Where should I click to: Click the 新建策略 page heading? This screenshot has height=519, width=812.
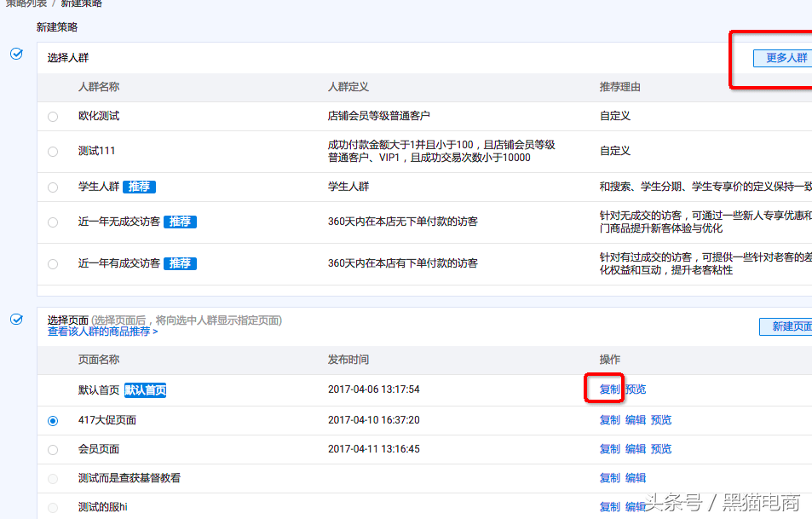point(57,27)
